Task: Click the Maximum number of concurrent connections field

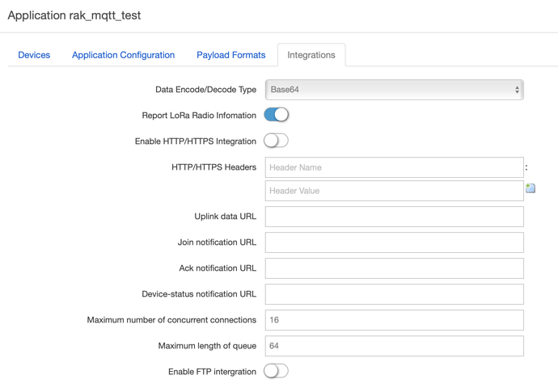Action: click(x=394, y=320)
